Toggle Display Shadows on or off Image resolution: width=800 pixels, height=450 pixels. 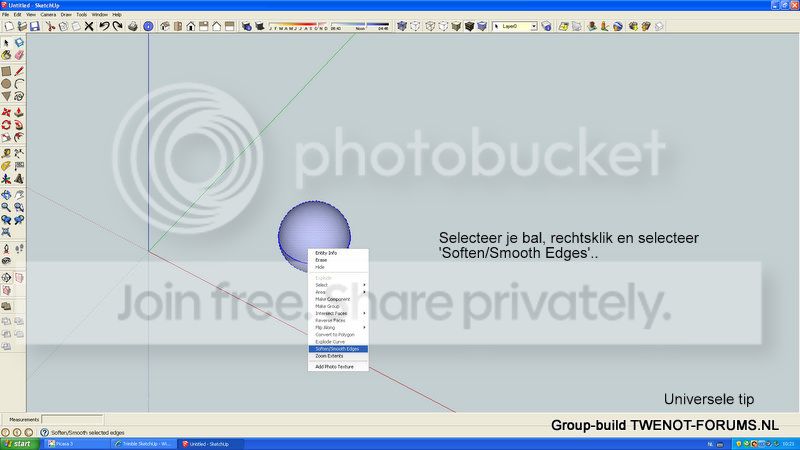260,26
